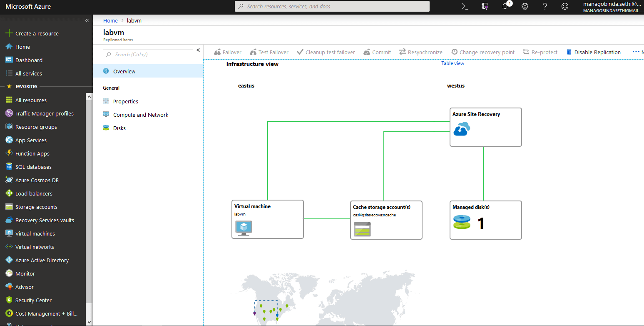Click the Security Center shield icon
The height and width of the screenshot is (326, 644).
click(x=9, y=300)
